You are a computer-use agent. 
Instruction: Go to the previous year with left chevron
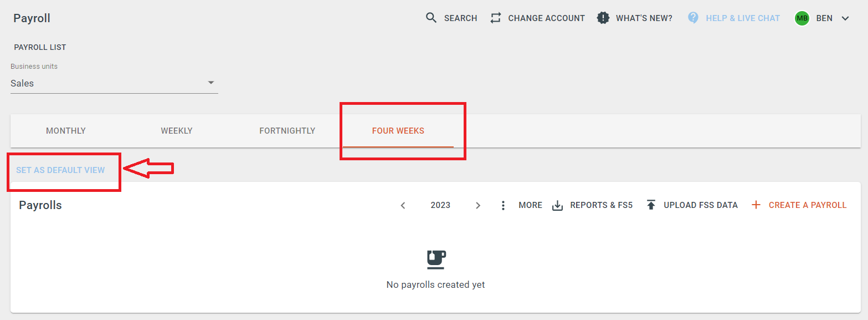(x=403, y=205)
